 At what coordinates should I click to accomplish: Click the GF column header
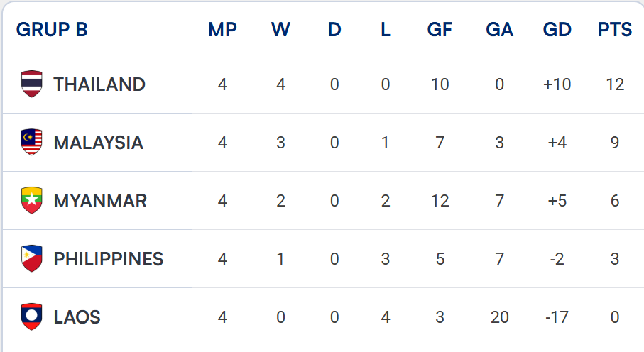tap(440, 30)
